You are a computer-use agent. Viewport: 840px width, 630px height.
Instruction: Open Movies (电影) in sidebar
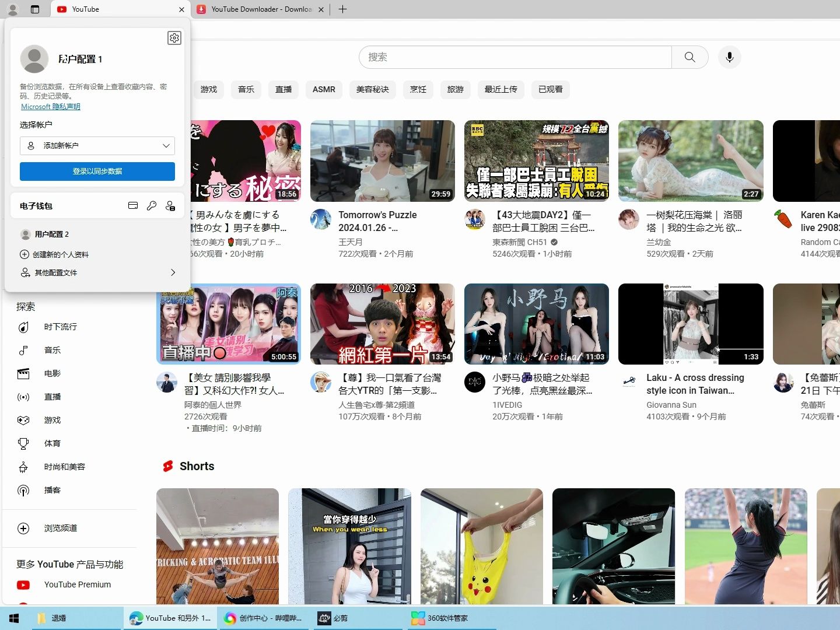[x=52, y=373]
